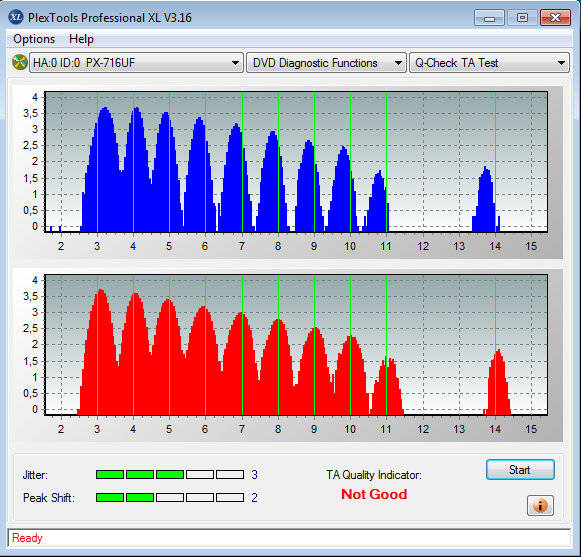Click the last empty Jitter indicator segment

[x=230, y=474]
